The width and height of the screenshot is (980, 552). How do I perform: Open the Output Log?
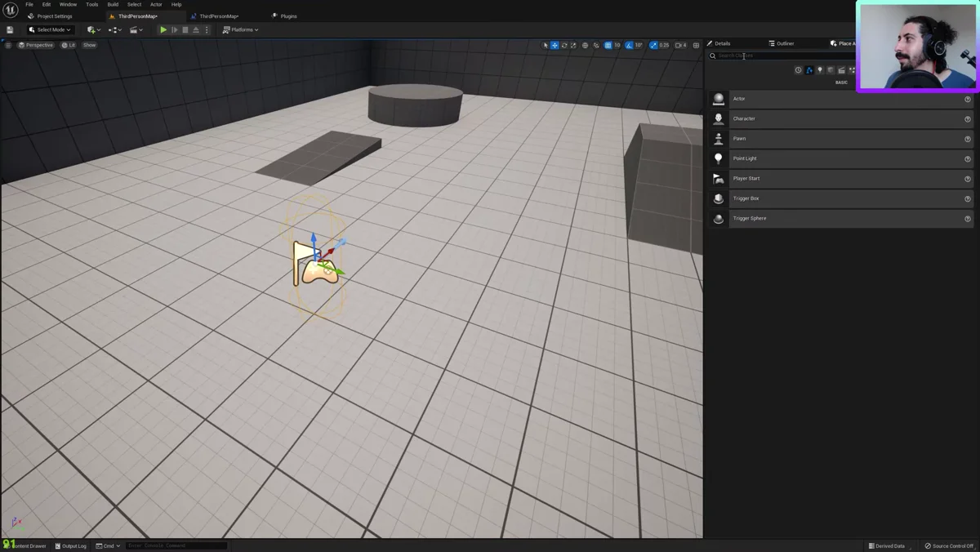tap(70, 545)
